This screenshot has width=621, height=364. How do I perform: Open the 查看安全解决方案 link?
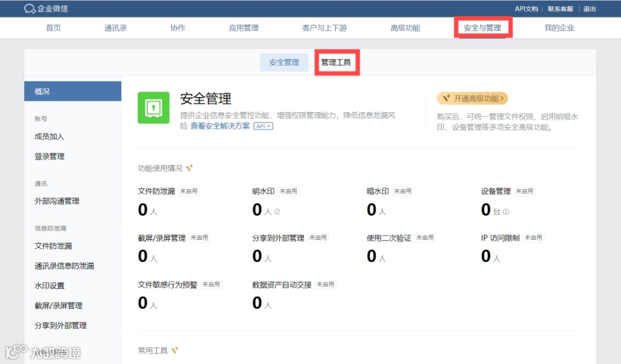pyautogui.click(x=220, y=125)
